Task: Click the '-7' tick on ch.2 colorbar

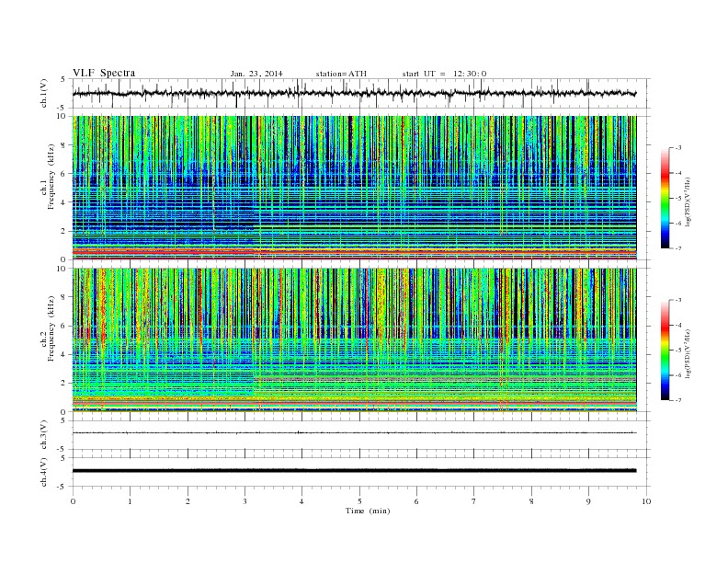Action: click(x=677, y=400)
